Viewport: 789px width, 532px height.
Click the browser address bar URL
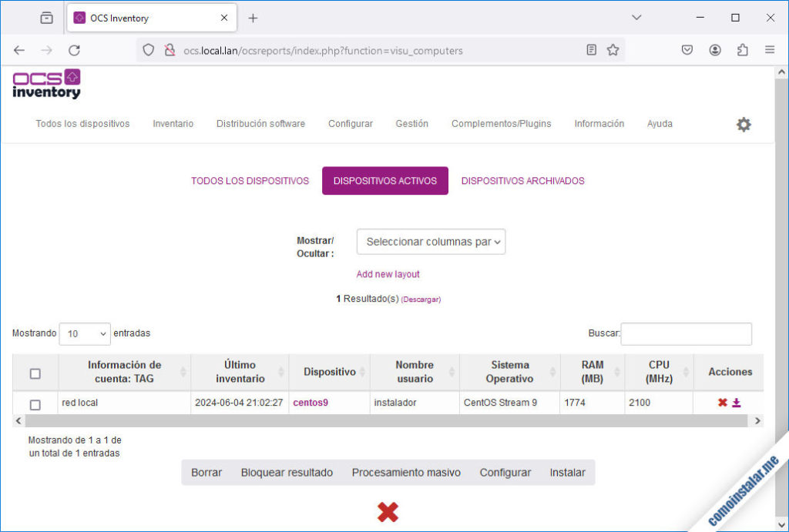click(323, 50)
